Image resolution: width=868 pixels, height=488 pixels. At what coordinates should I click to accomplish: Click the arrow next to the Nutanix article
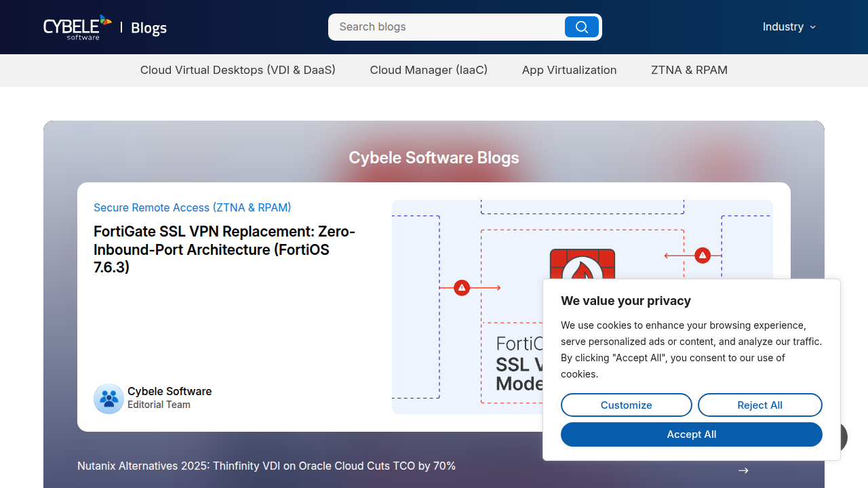click(743, 470)
